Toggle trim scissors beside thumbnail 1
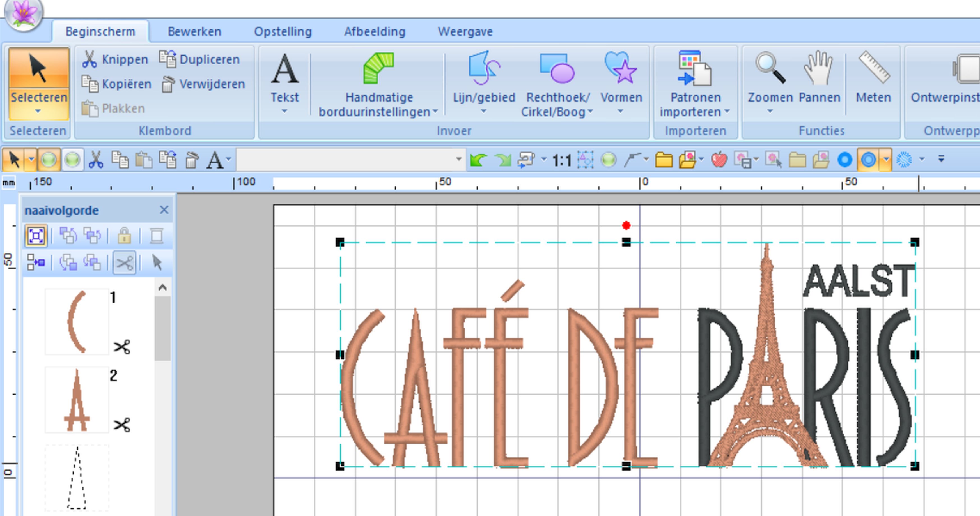 tap(122, 347)
